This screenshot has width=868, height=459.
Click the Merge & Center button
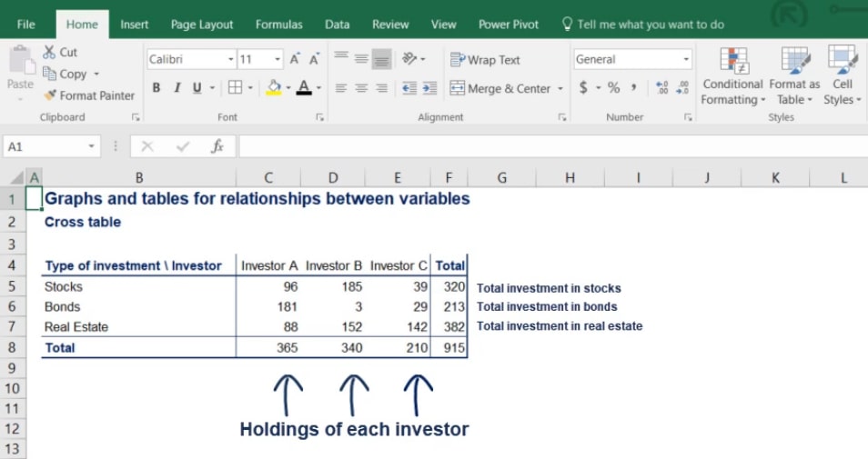click(x=508, y=88)
